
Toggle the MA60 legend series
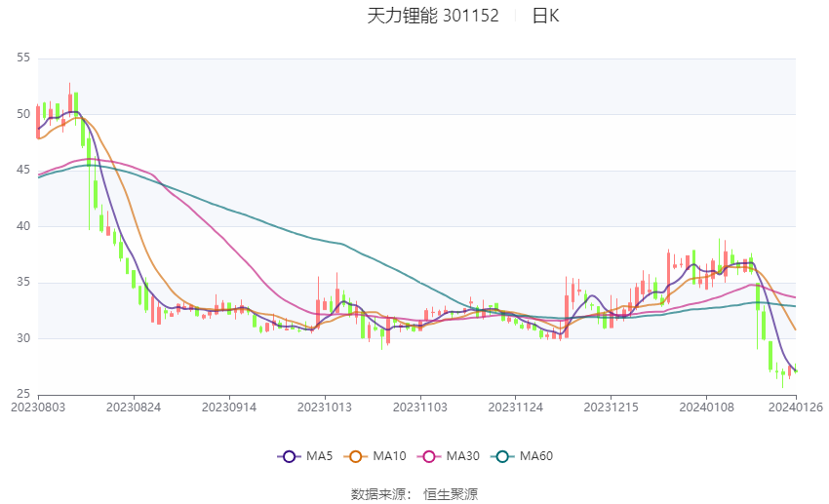(522, 456)
